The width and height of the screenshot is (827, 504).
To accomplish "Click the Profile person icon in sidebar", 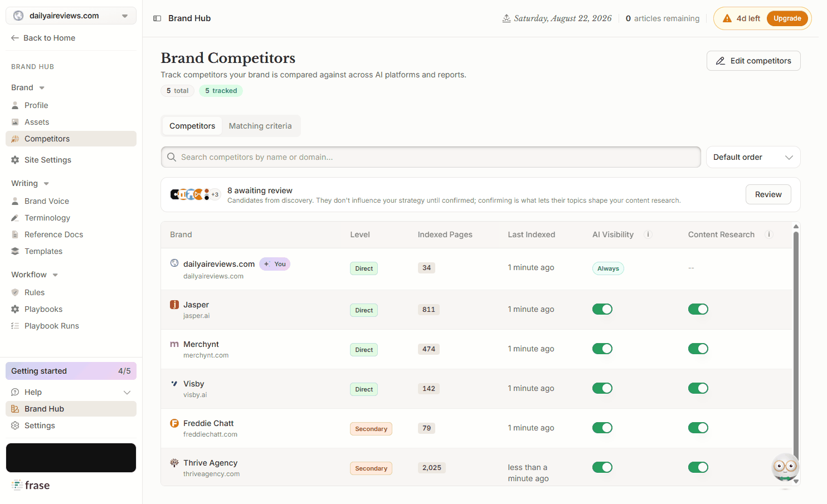I will [x=15, y=105].
